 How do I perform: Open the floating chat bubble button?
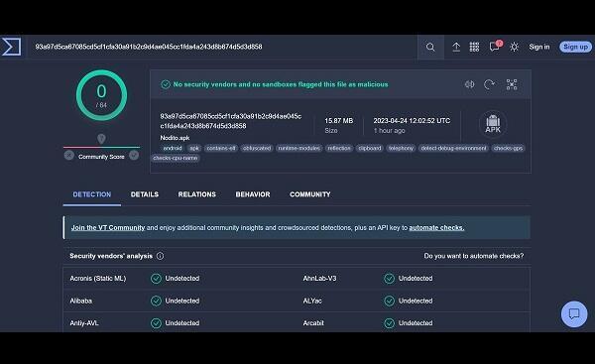(x=574, y=313)
